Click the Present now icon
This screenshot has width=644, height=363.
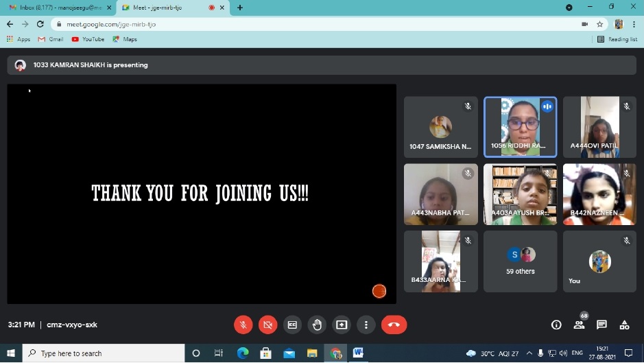pyautogui.click(x=342, y=325)
